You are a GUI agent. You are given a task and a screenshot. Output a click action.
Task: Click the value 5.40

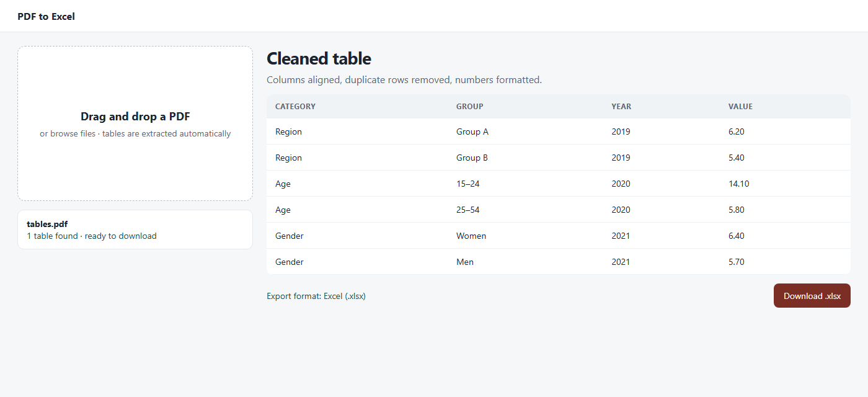click(x=737, y=158)
